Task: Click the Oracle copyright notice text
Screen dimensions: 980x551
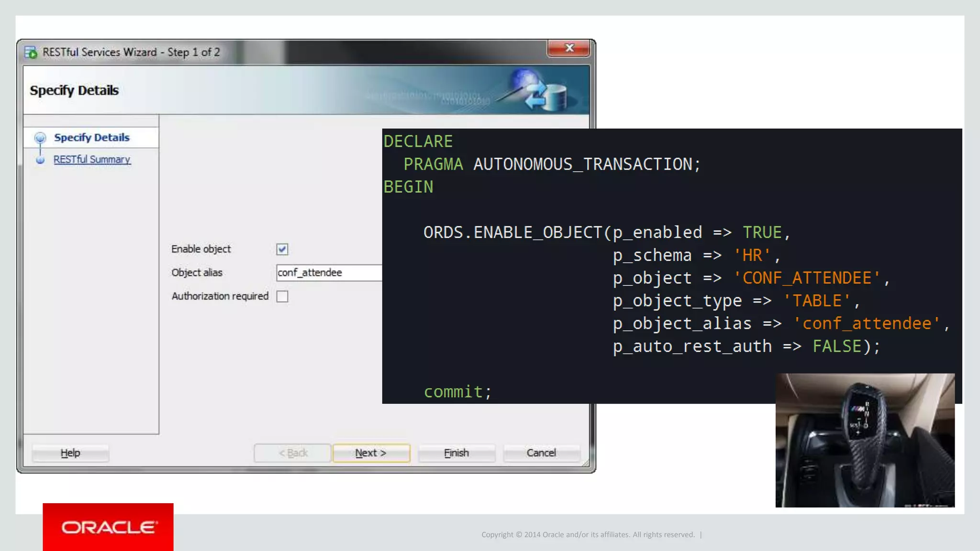Action: pyautogui.click(x=588, y=535)
